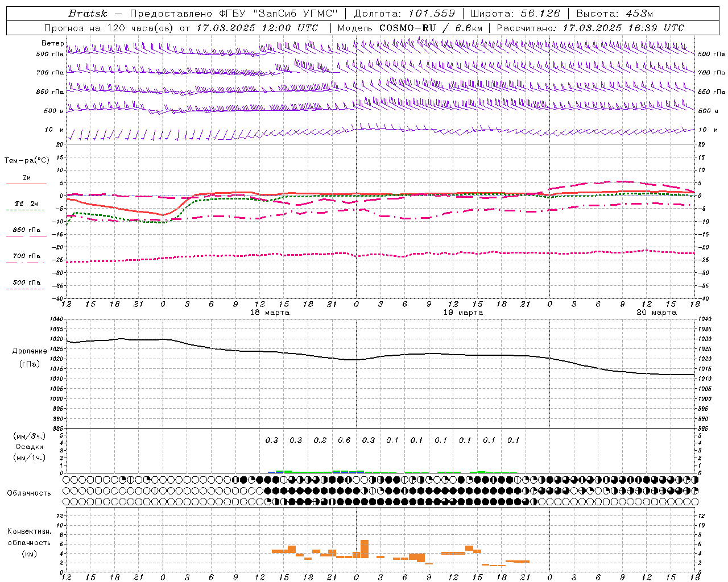
Task: Click the 'Модель COSMO-RU / 6.6км' label
Action: click(410, 28)
